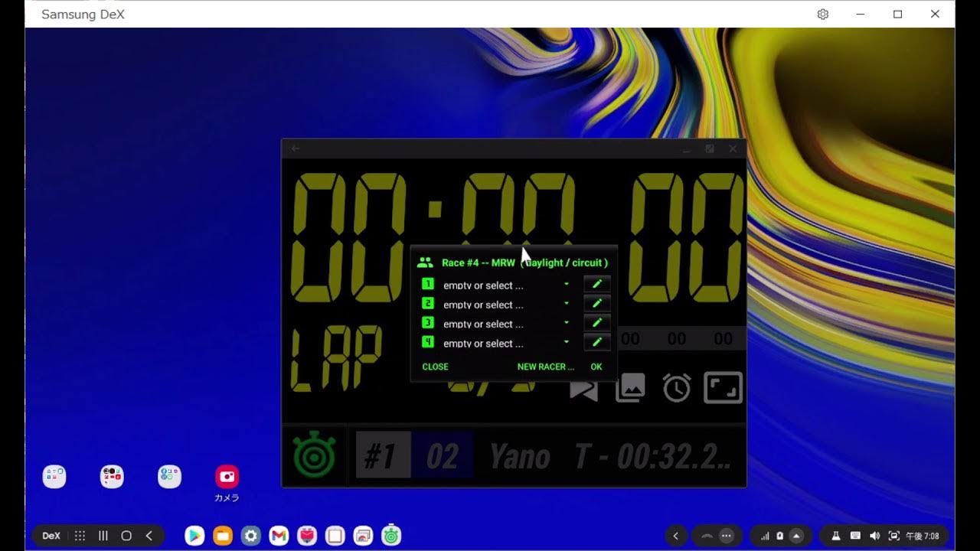Click the green number 4 slot badge
980x551 pixels.
coord(428,341)
